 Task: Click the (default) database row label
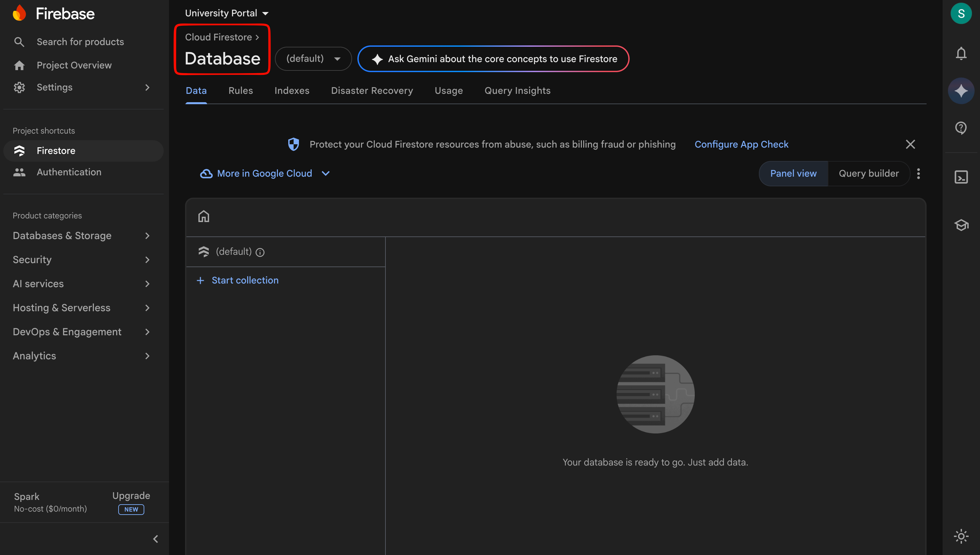coord(234,251)
